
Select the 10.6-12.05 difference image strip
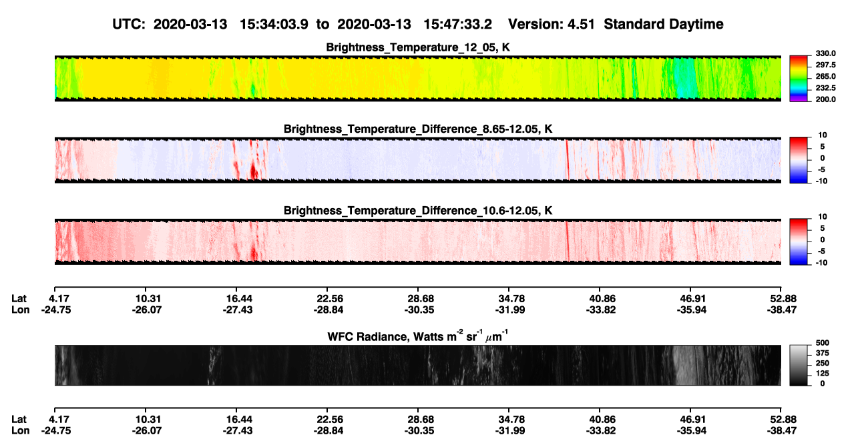[x=418, y=242]
